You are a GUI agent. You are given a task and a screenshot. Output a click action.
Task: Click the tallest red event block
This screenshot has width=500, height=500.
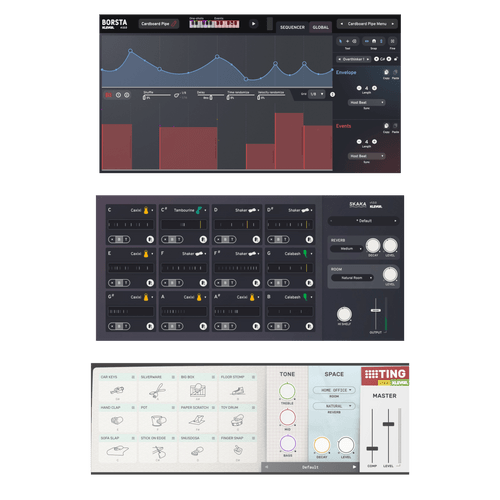(289, 141)
